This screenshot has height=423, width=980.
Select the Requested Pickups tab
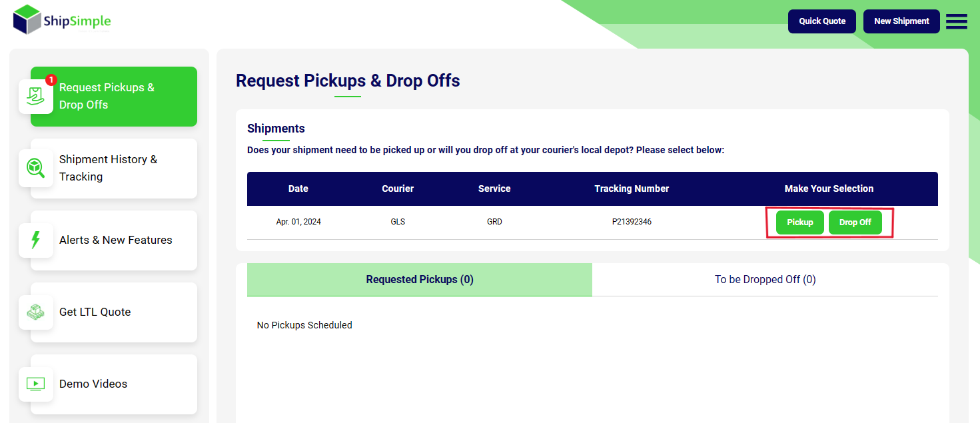(x=420, y=280)
